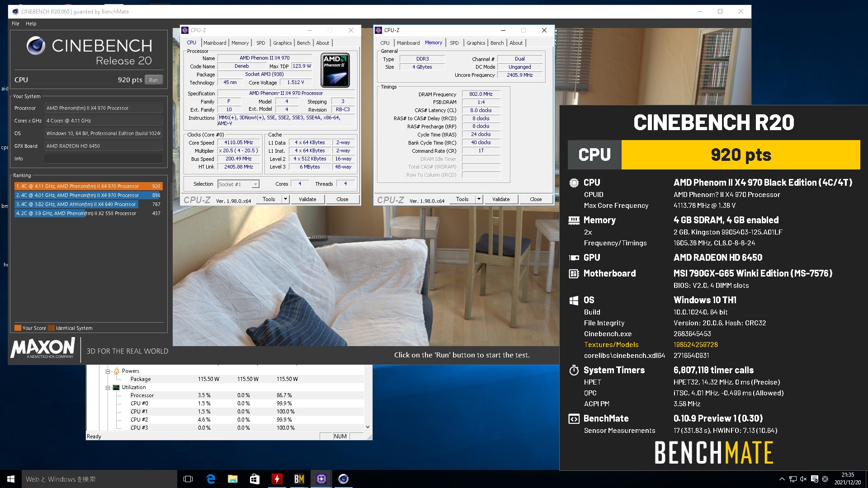Click the Cinebench sphere logo icon
The height and width of the screenshot is (488, 868).
[36, 46]
